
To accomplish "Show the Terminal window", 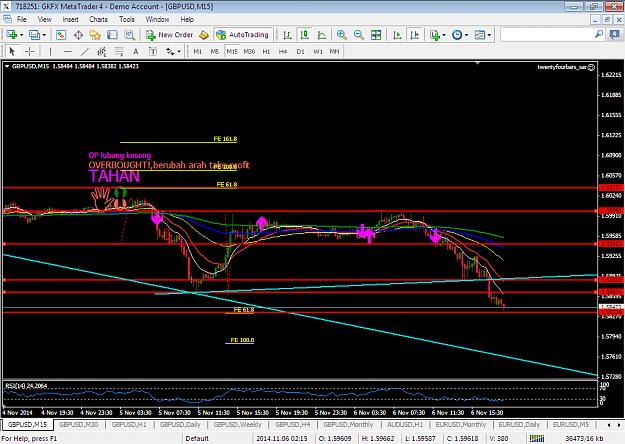I will click(112, 35).
